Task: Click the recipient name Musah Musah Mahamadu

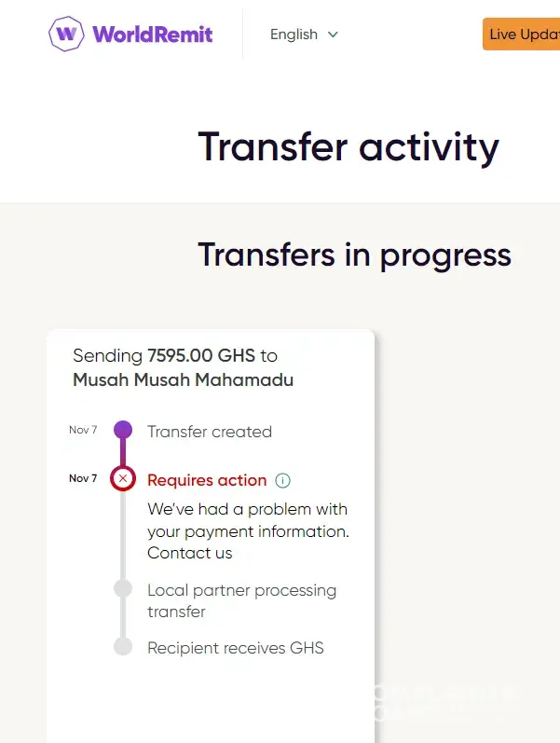Action: (x=183, y=379)
